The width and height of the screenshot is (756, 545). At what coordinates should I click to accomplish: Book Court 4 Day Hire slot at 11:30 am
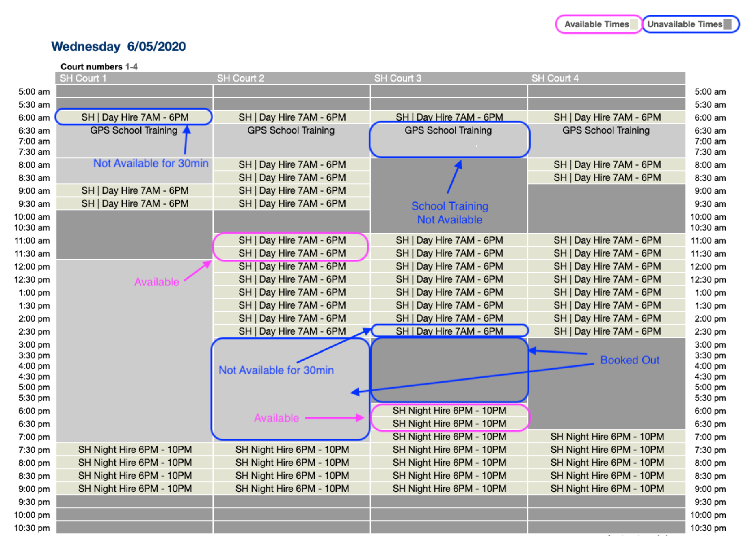(x=607, y=253)
